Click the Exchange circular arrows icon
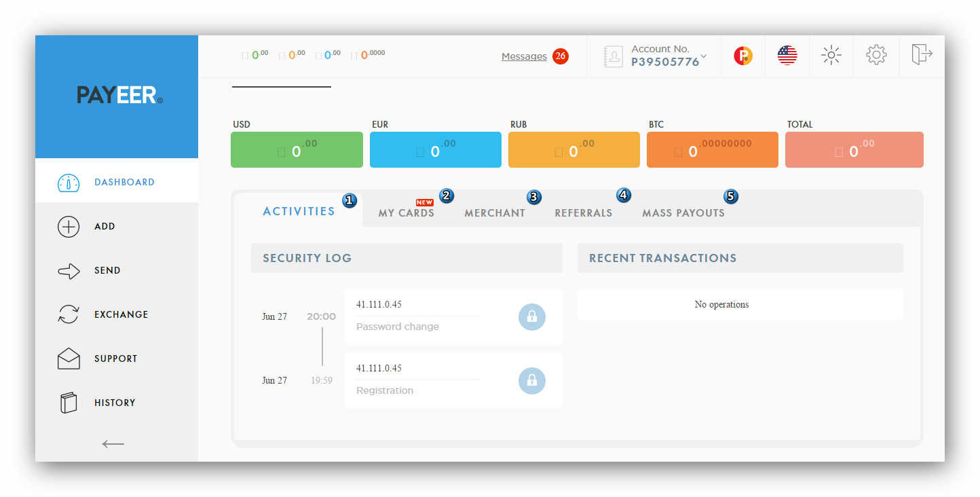The height and width of the screenshot is (497, 980). 69,314
